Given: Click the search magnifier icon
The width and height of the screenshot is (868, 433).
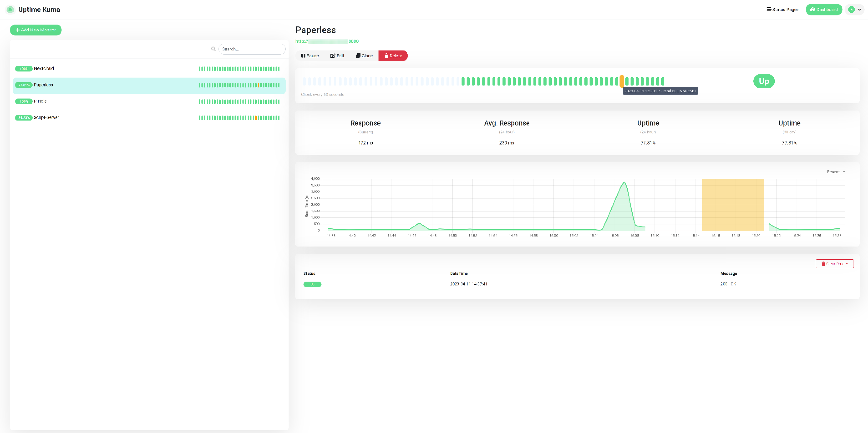Looking at the screenshot, I should point(213,49).
